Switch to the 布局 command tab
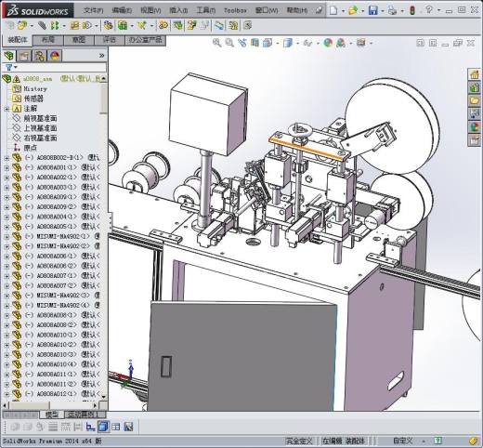The image size is (483, 448). pos(48,40)
